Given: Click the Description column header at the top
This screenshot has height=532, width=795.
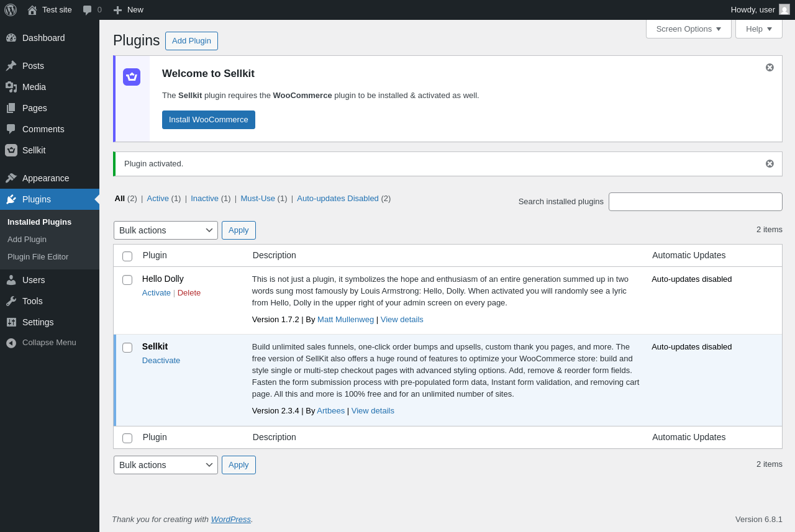Looking at the screenshot, I should click(275, 255).
